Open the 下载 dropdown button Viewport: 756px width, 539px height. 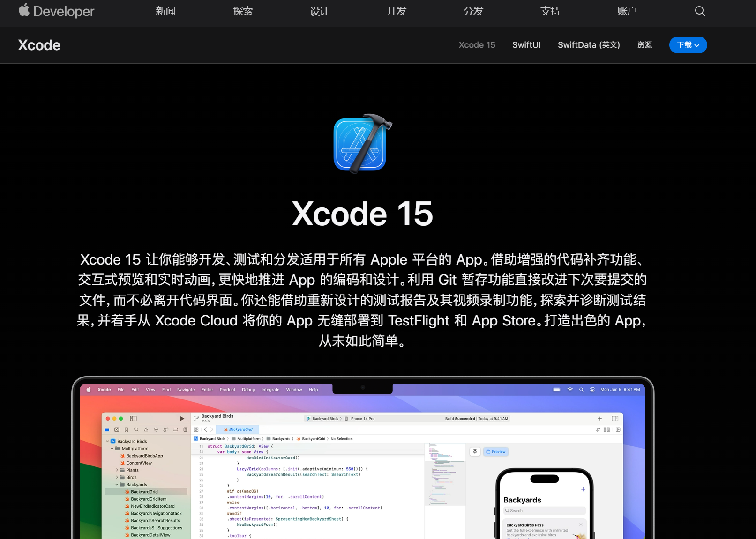(688, 45)
